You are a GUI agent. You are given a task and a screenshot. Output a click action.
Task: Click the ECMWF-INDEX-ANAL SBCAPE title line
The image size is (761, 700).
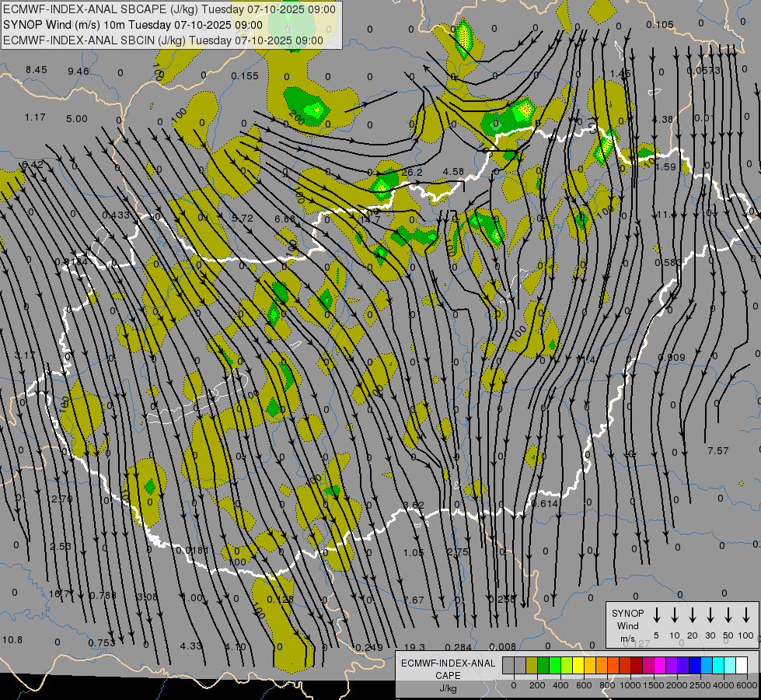click(169, 9)
